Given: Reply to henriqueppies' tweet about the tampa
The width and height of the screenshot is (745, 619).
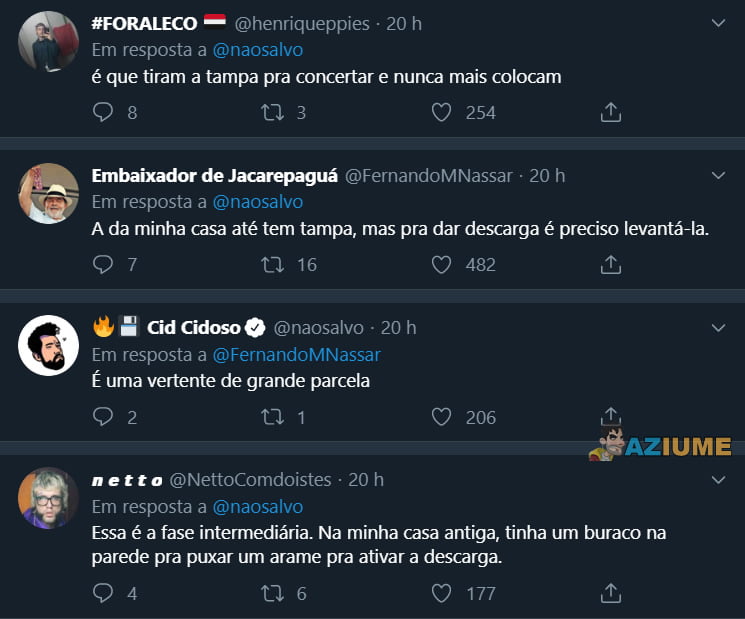Looking at the screenshot, I should tap(103, 113).
